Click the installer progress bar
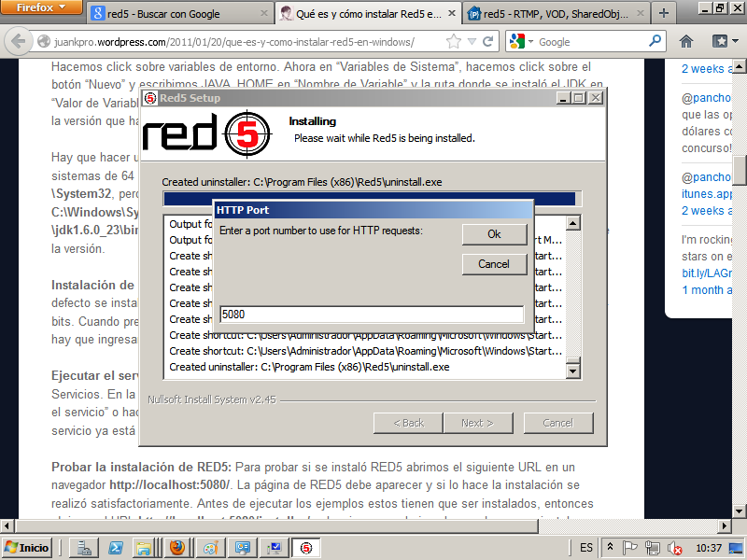 [372, 199]
